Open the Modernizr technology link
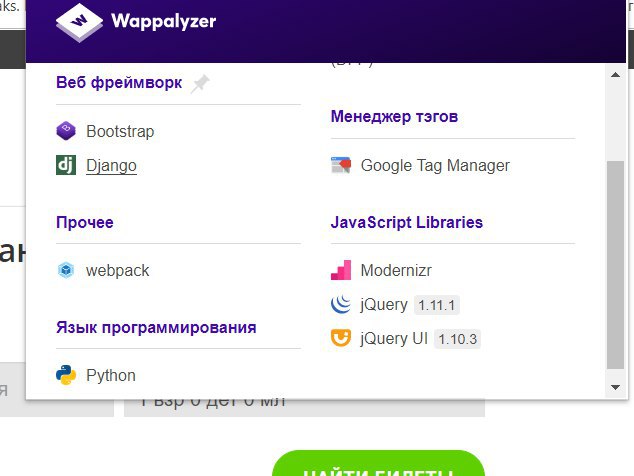The height and width of the screenshot is (476, 634). [x=396, y=271]
